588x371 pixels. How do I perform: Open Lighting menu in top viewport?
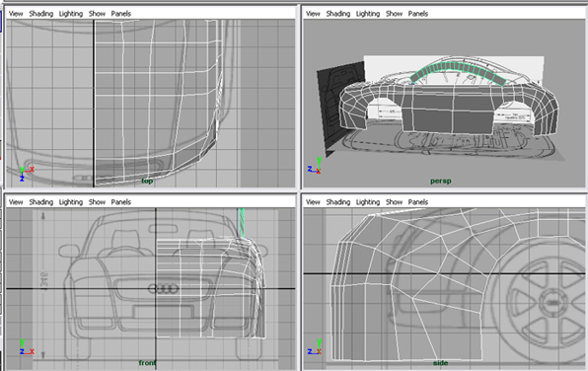pyautogui.click(x=71, y=14)
